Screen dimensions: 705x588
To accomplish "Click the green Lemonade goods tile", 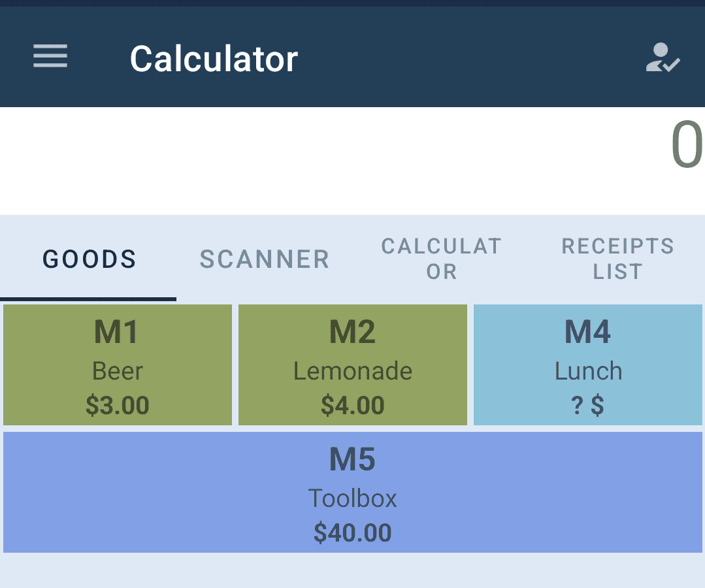I will click(352, 365).
